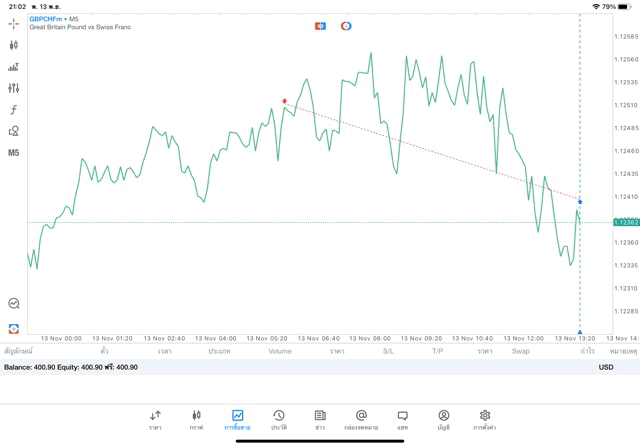Change chart type via candlestick icon

(x=14, y=45)
